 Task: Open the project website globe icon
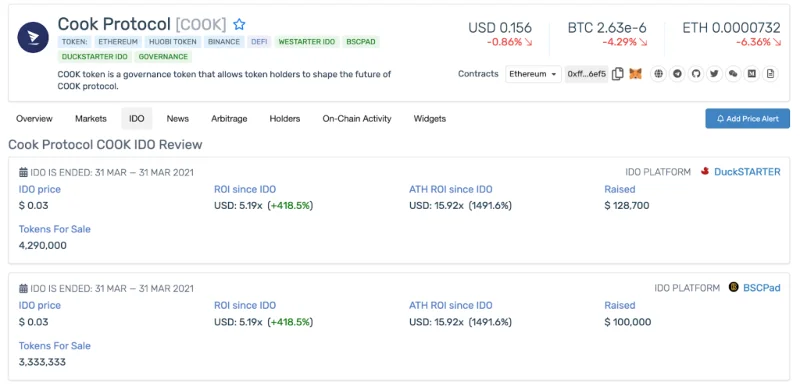pyautogui.click(x=659, y=74)
